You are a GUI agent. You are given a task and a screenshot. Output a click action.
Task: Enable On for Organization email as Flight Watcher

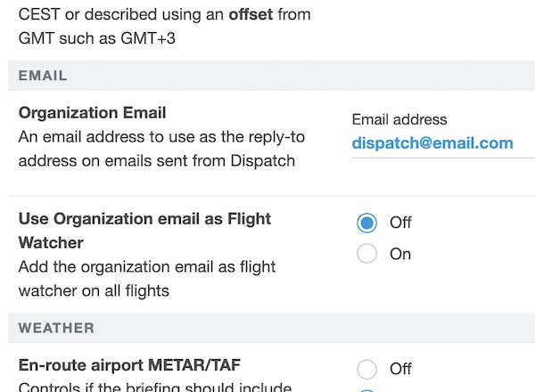click(x=366, y=254)
